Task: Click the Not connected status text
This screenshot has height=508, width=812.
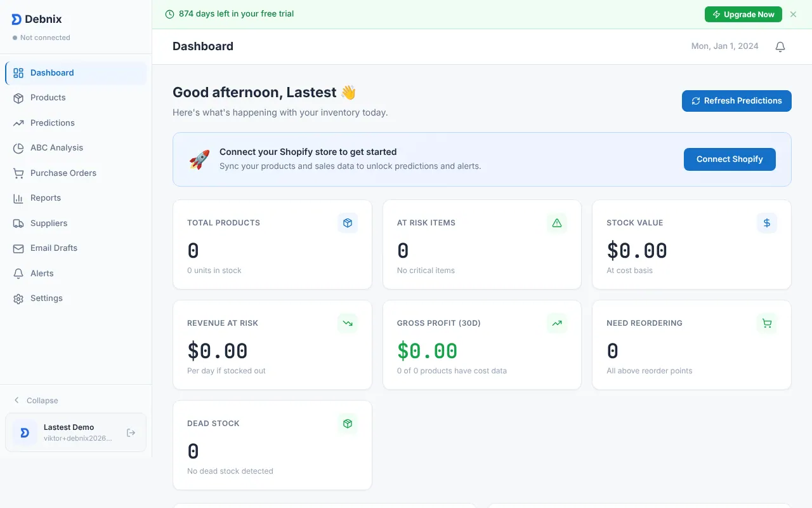Action: pos(45,38)
